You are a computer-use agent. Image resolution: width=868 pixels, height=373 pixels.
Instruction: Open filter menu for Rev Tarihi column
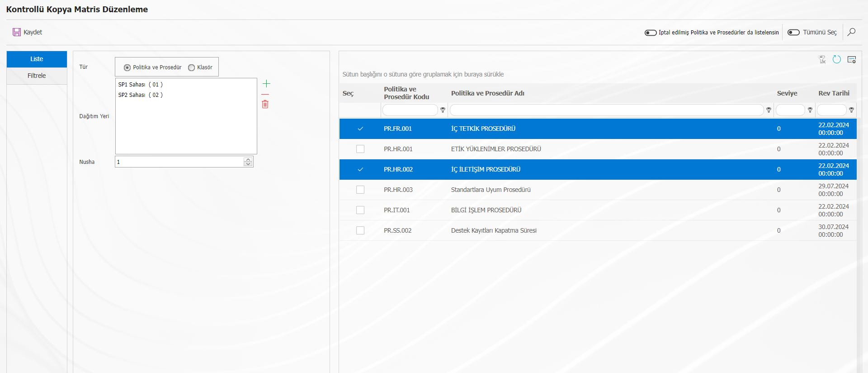coord(851,110)
